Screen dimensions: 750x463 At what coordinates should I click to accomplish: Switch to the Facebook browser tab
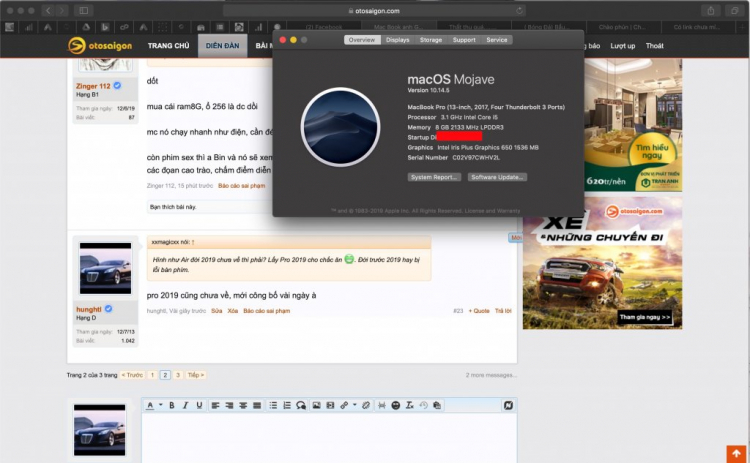coord(324,27)
